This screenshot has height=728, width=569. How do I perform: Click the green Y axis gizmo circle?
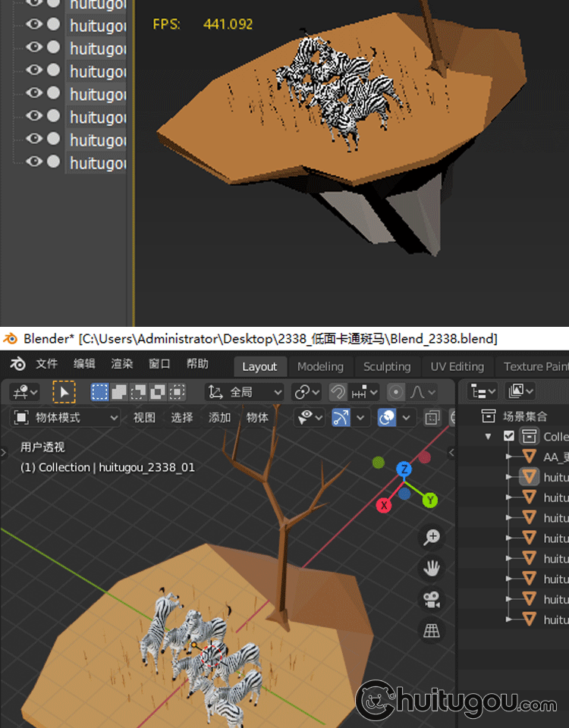coord(430,500)
